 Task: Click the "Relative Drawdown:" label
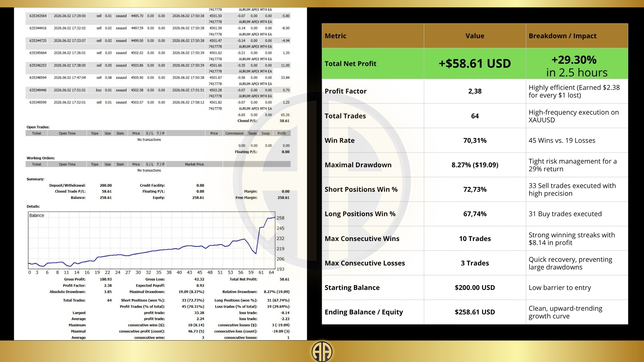[240, 292]
